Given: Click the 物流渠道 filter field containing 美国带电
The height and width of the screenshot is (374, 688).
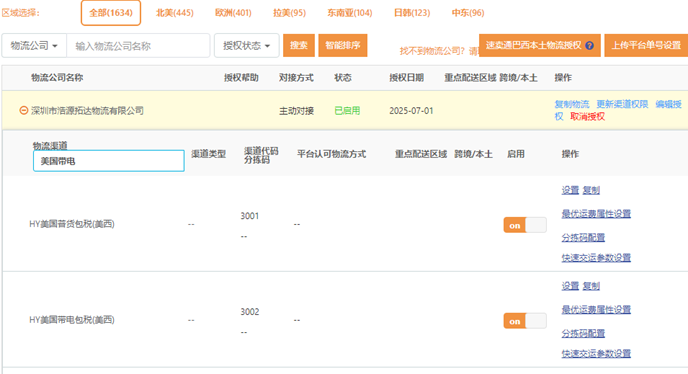Looking at the screenshot, I should tap(109, 161).
